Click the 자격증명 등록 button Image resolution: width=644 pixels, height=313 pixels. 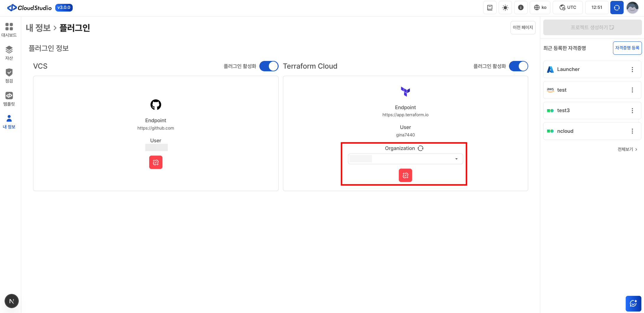click(x=627, y=48)
